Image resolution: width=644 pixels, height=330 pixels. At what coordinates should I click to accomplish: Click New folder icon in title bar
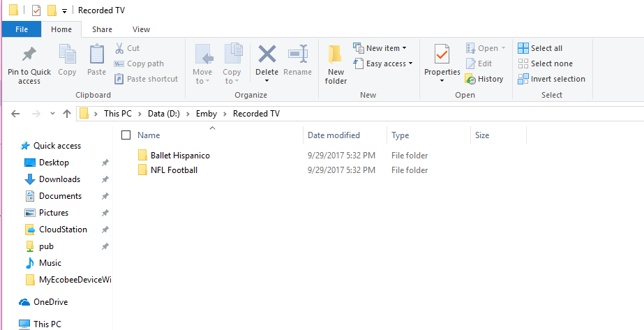pos(52,10)
